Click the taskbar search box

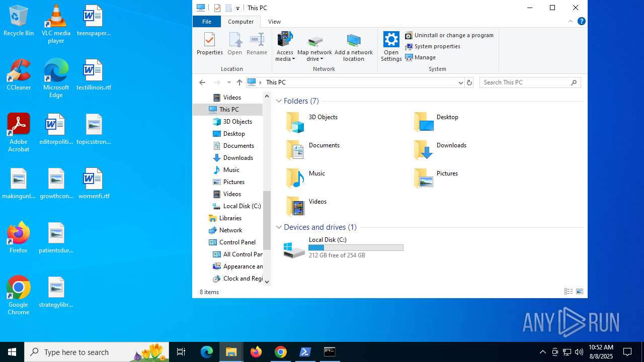click(98, 352)
